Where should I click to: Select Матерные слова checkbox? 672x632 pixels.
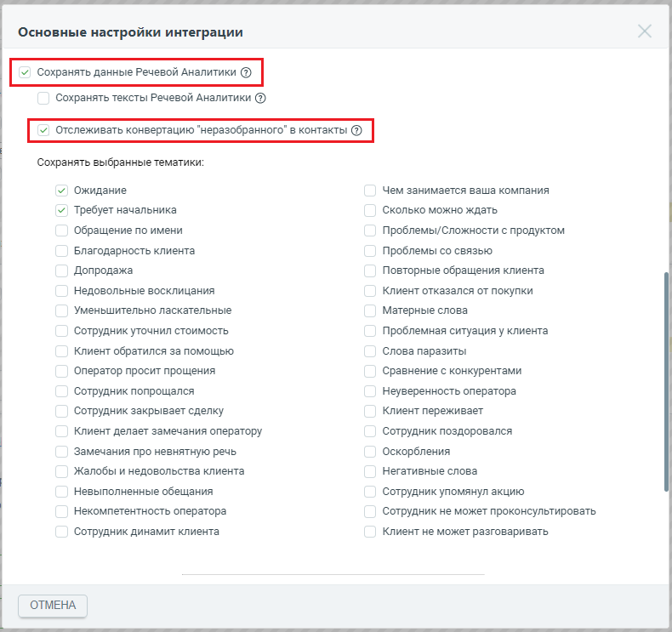coord(370,310)
